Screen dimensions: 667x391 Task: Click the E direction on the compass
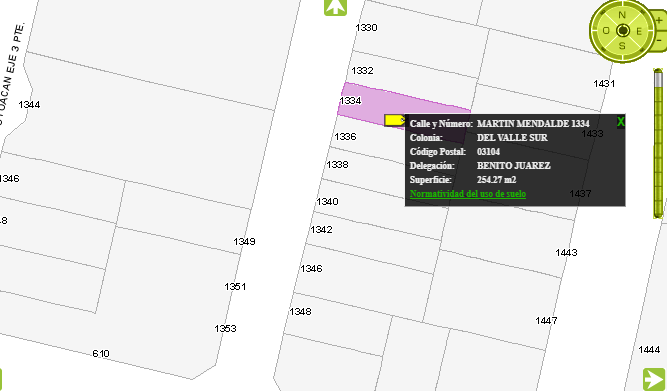coord(639,31)
